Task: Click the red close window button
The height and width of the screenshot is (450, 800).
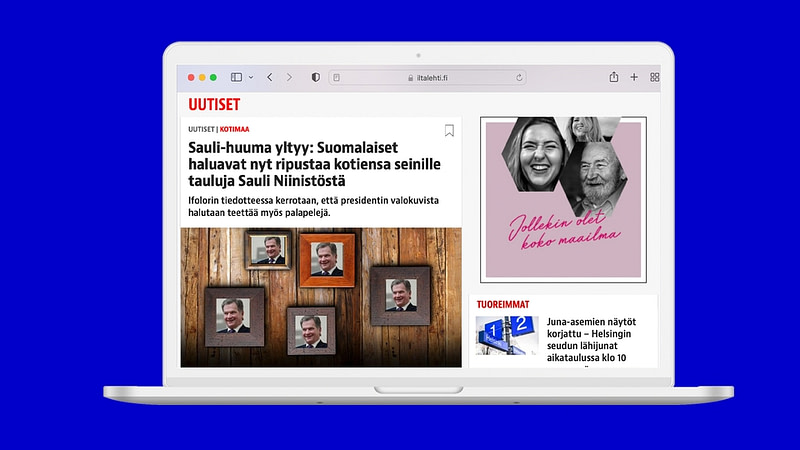Action: pos(191,78)
